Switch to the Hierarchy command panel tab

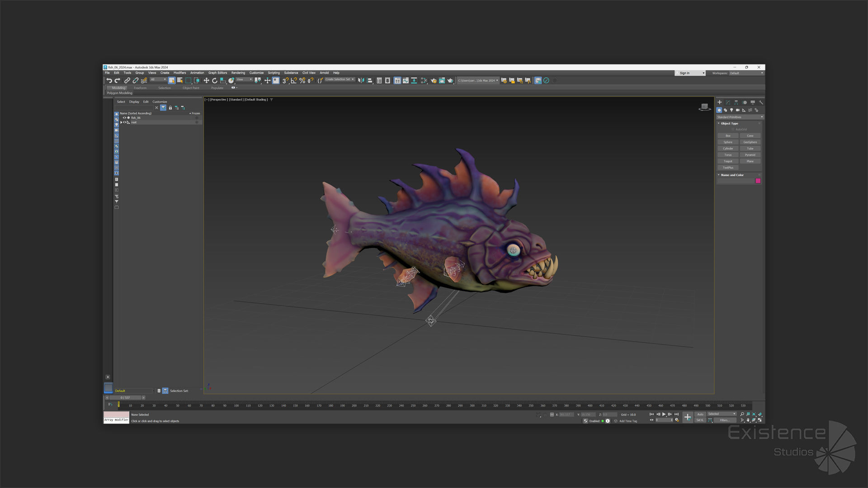(736, 103)
